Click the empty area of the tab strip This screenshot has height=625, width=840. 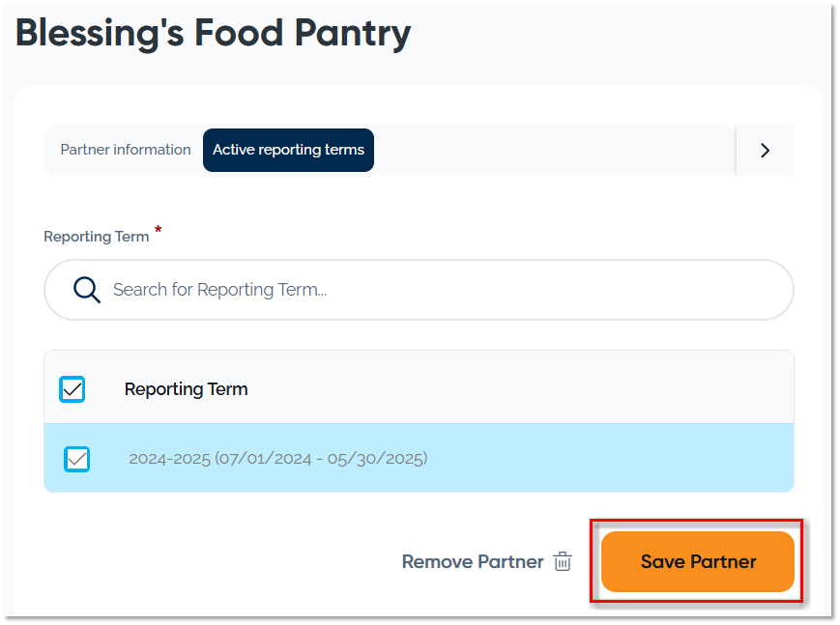pyautogui.click(x=551, y=150)
